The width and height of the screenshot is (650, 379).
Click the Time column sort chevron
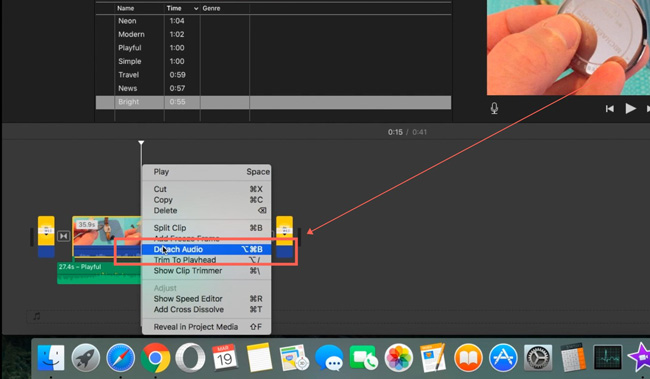[196, 9]
